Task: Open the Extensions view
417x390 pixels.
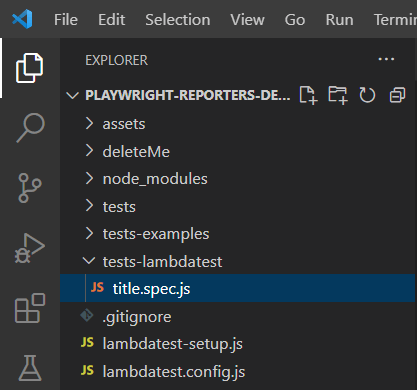Action: (30, 308)
